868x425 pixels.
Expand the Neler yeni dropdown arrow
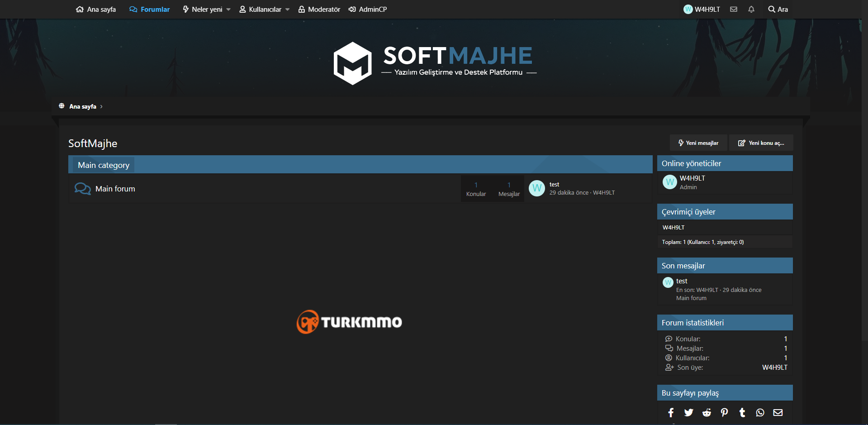228,10
